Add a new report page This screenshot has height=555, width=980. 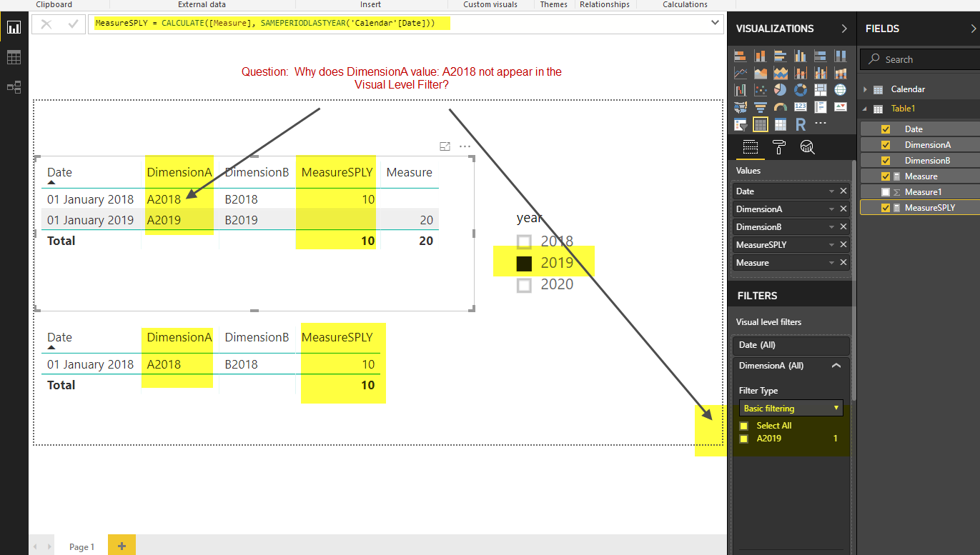coord(122,546)
